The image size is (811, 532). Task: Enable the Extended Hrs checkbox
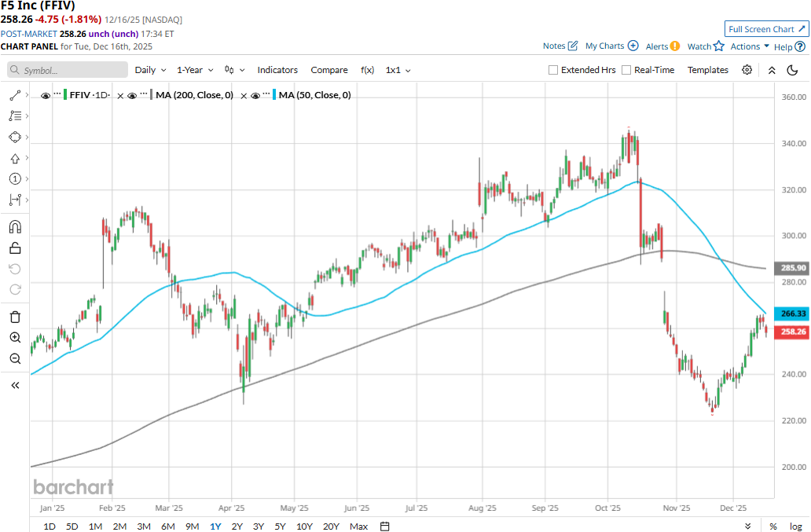[553, 70]
